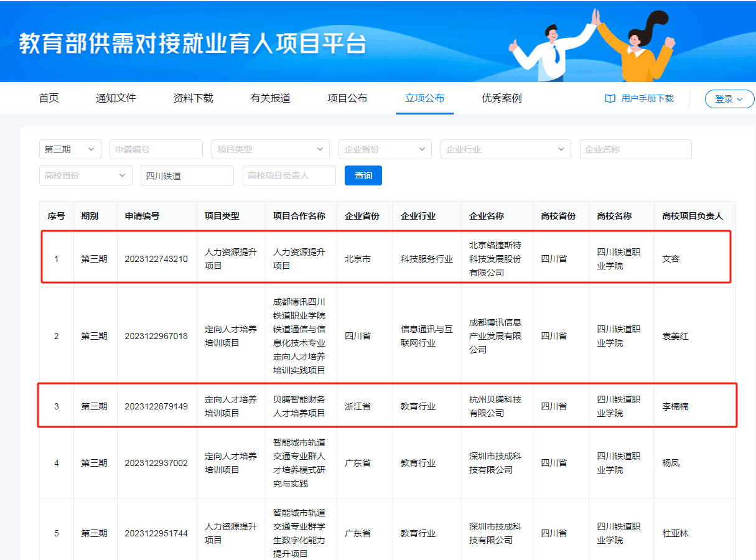Click the user manual book icon

pos(610,98)
